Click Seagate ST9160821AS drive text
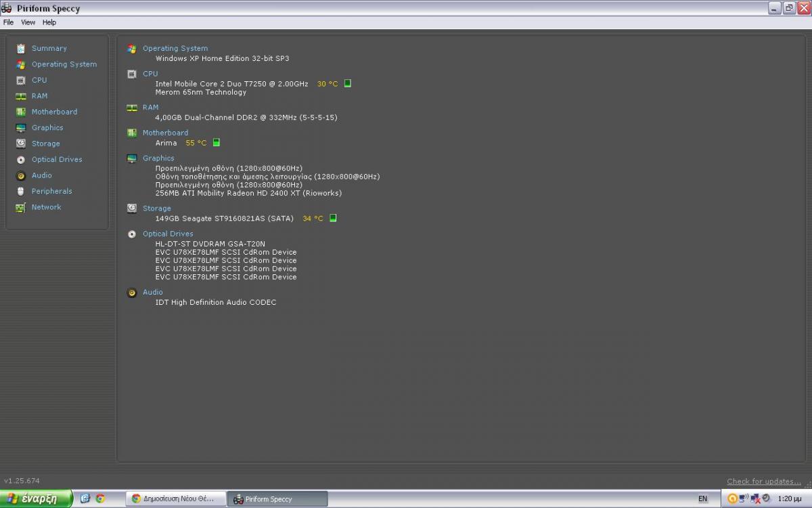The image size is (812, 508). coord(225,219)
